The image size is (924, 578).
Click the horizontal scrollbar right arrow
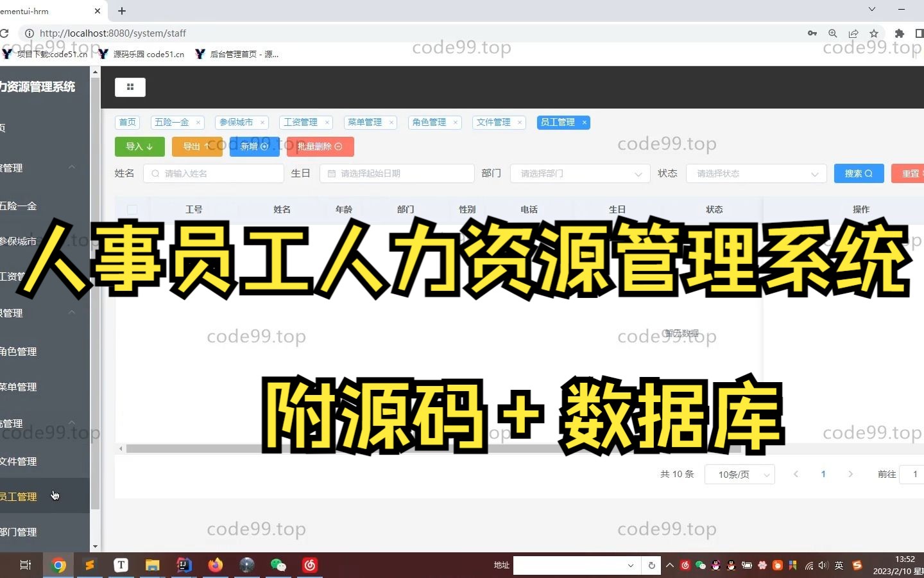[920, 448]
